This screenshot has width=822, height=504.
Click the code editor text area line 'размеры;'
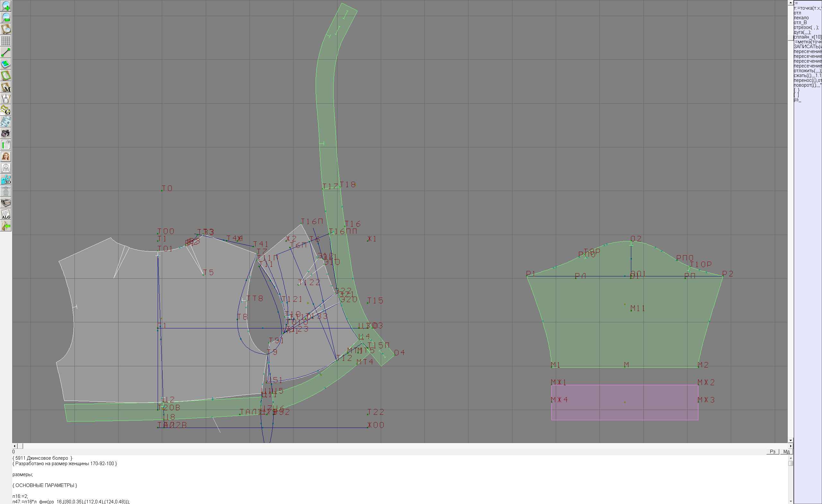(23, 474)
